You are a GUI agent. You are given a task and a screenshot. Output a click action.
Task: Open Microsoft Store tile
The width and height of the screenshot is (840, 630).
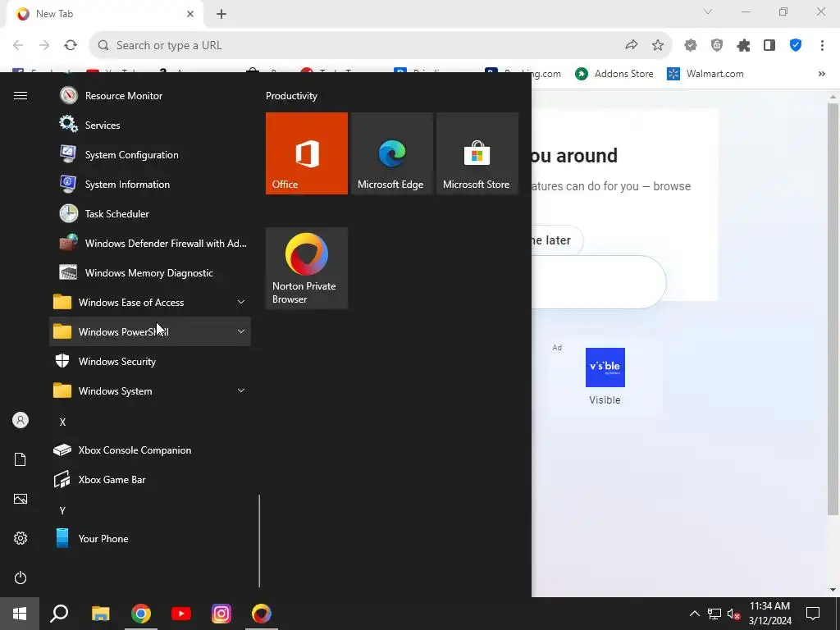pyautogui.click(x=477, y=153)
